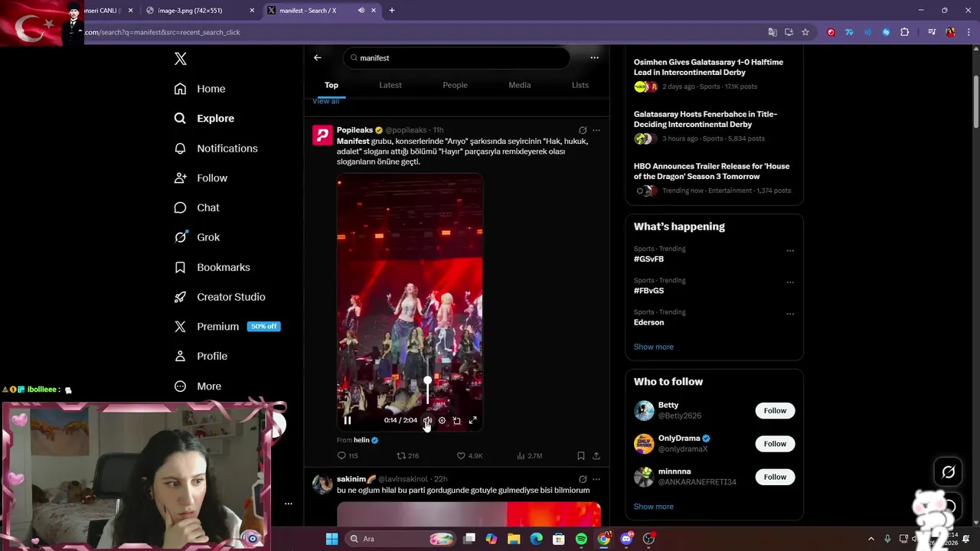
Task: Expand video to fullscreen
Action: [x=473, y=420]
